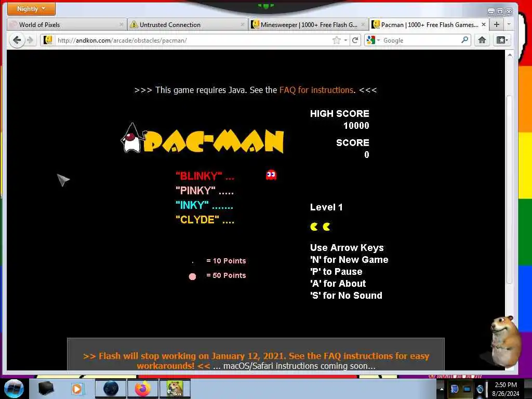Reload the current page
Viewport: 532px width, 399px height.
[355, 41]
